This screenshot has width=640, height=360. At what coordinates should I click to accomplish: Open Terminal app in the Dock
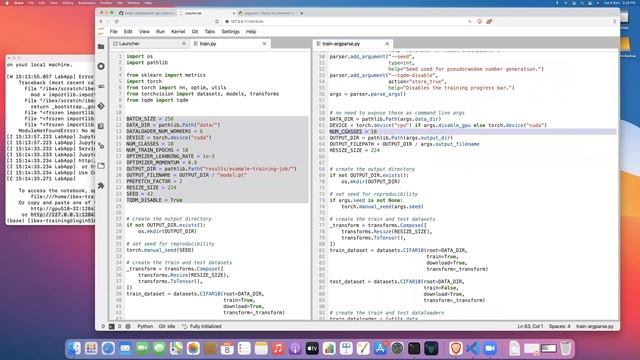click(x=414, y=348)
